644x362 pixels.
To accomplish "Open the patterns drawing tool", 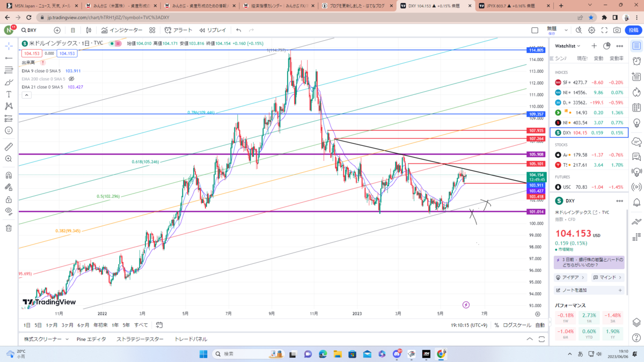I will (9, 106).
